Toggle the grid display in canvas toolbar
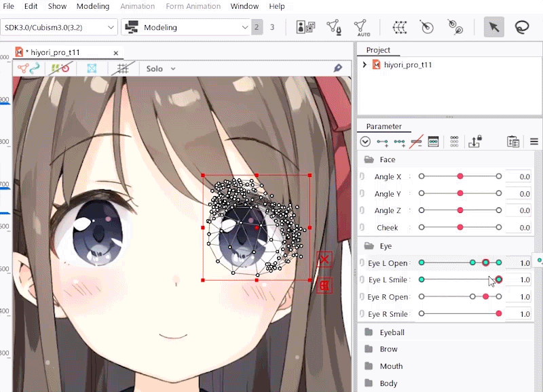The height and width of the screenshot is (392, 543). 123,68
